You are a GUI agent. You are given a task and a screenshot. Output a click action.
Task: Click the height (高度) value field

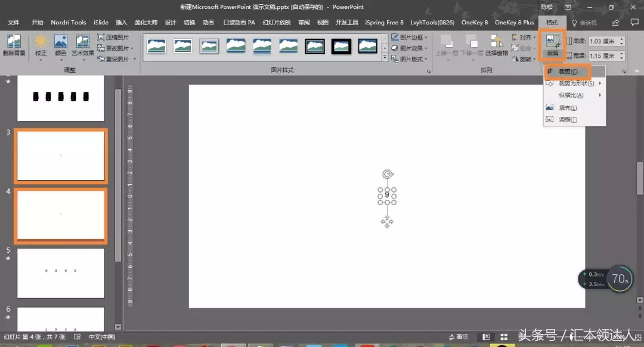(602, 41)
